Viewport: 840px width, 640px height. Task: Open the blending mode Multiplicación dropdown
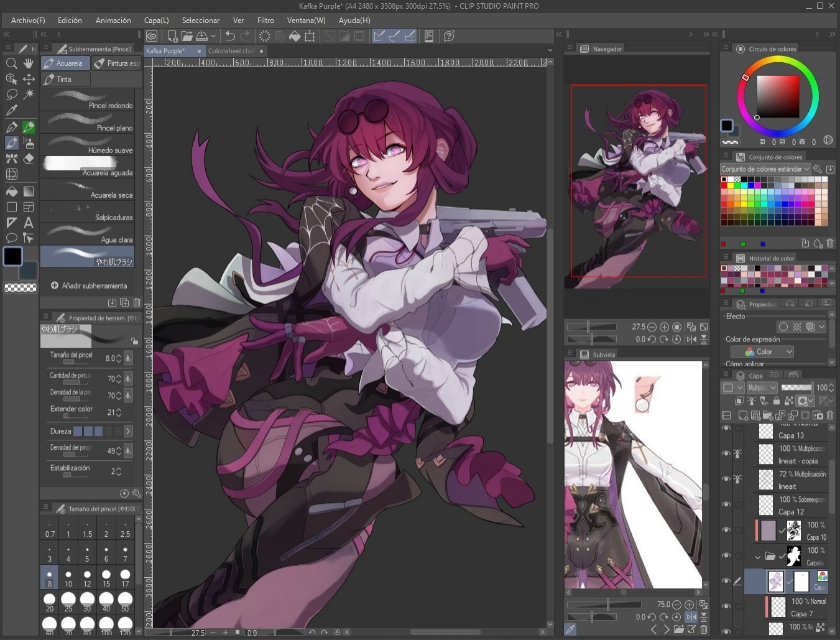click(x=762, y=387)
